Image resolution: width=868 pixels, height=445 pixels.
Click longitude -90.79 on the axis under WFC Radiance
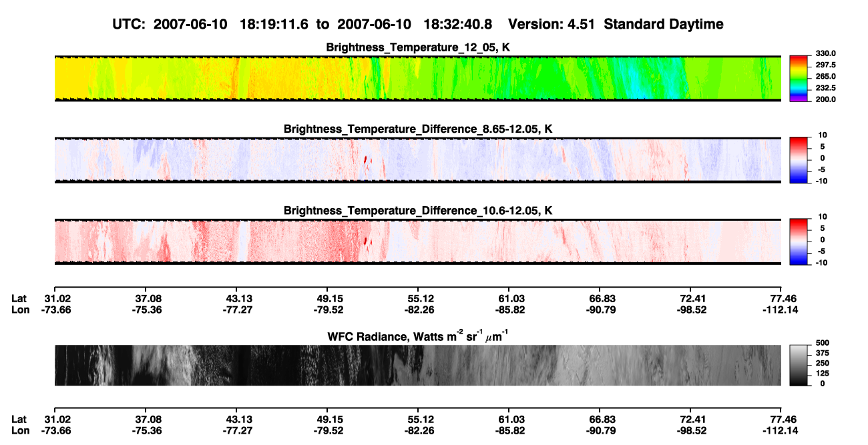click(600, 430)
